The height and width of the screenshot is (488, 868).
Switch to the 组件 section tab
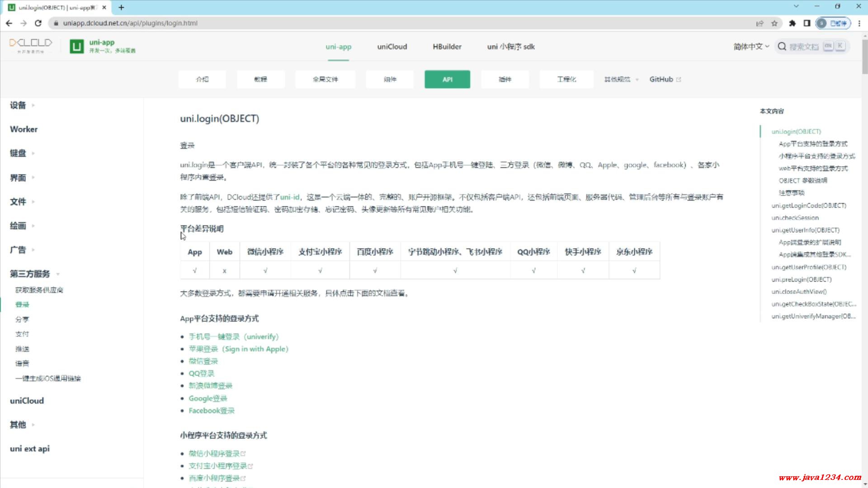point(390,79)
